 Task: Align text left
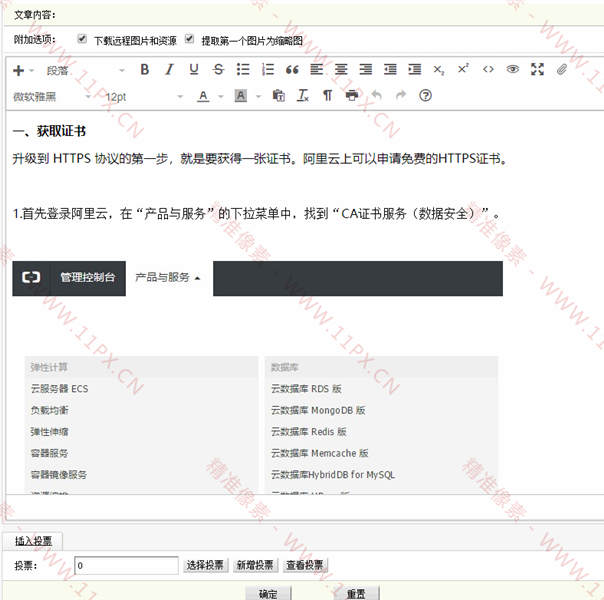(x=317, y=70)
